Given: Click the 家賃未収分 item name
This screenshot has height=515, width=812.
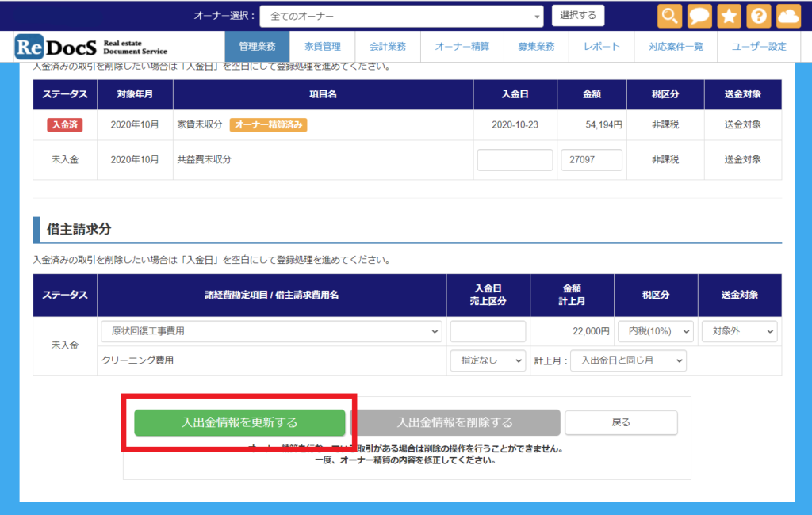Looking at the screenshot, I should (x=200, y=124).
